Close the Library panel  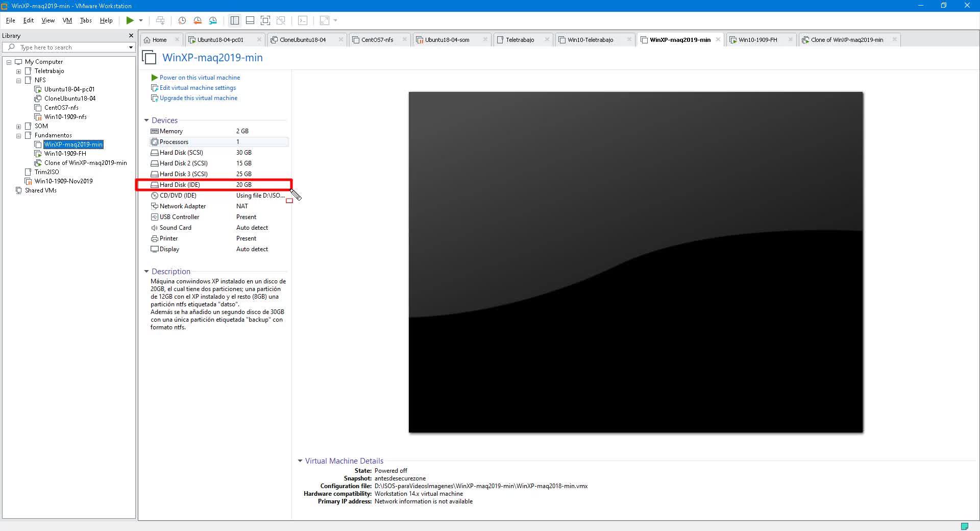[131, 36]
